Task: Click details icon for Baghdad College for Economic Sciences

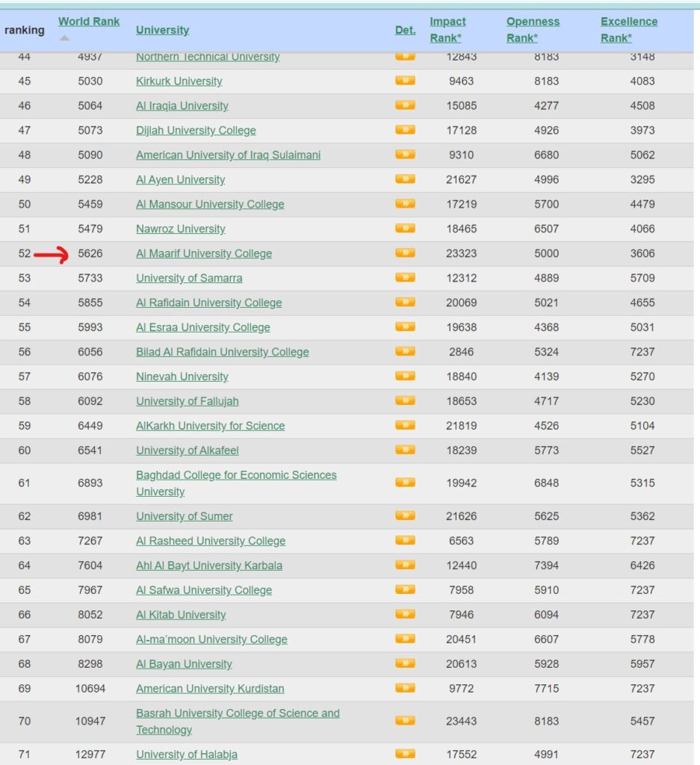Action: click(405, 483)
